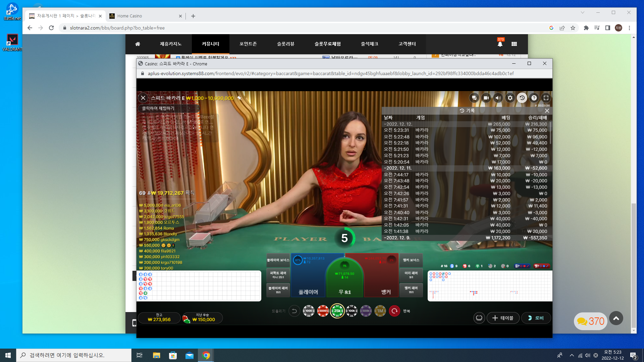This screenshot has height=362, width=644.
Task: Place 이더 페어 side bet
Action: (x=411, y=275)
